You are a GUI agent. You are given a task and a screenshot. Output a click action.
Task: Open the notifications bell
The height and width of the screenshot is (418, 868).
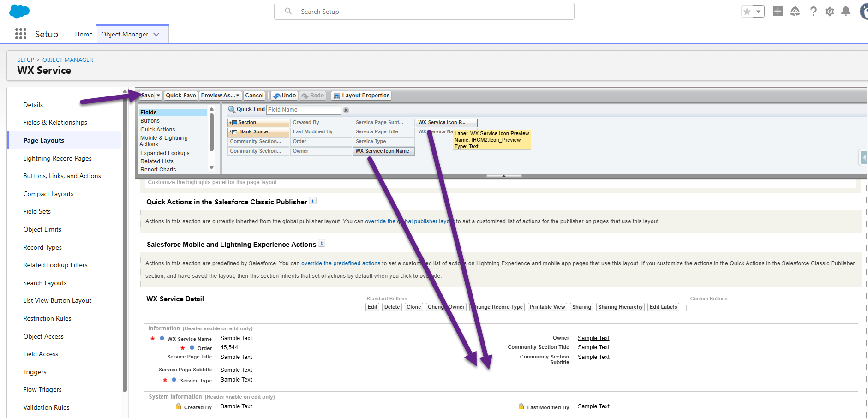(x=846, y=11)
